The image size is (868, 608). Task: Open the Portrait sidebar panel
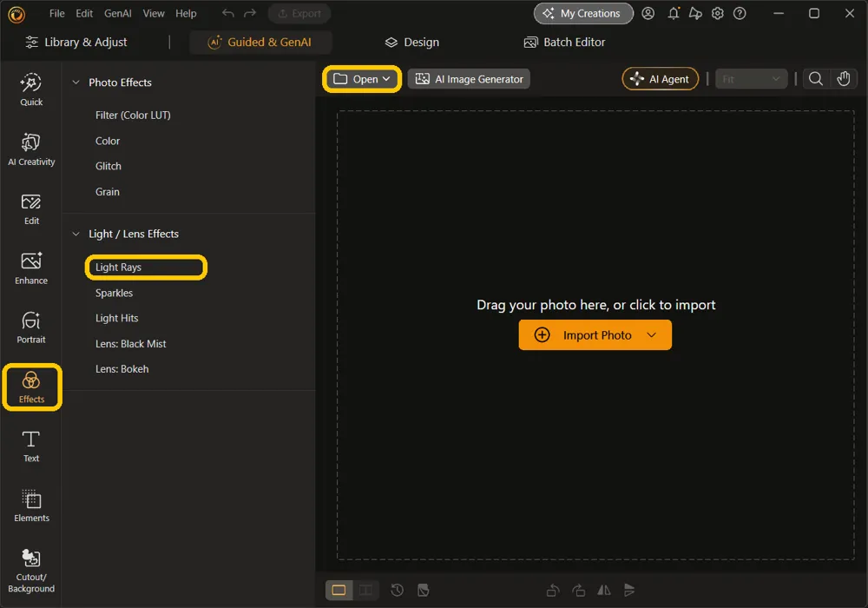[31, 327]
